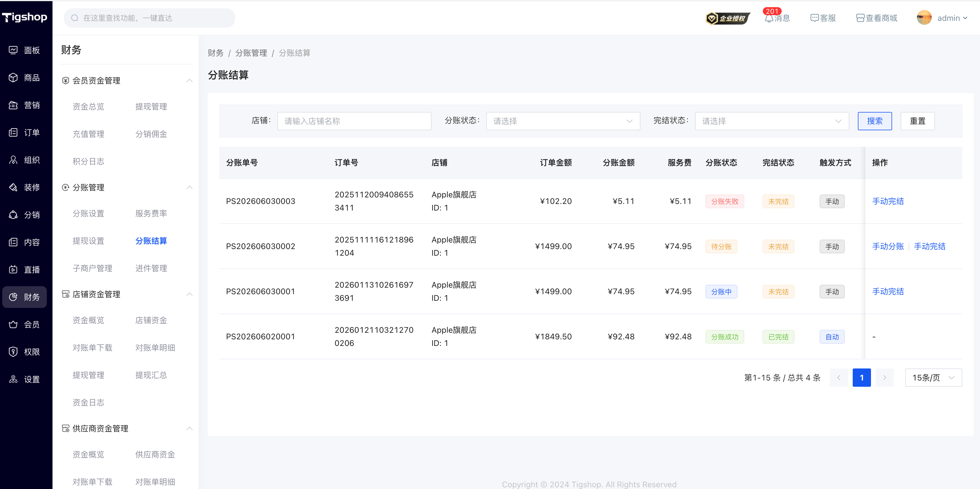Click the Tigshop logo

[25, 17]
